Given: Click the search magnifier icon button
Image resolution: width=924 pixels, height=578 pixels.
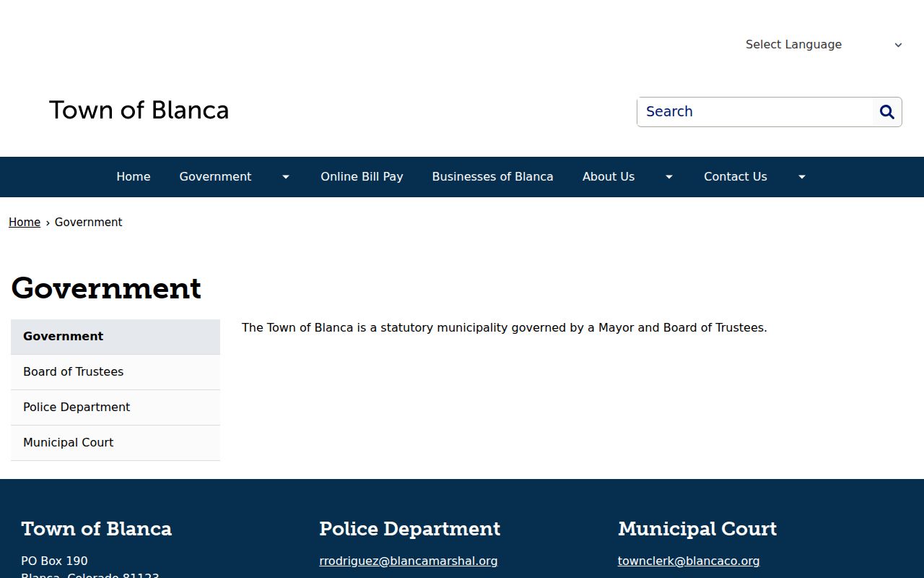Looking at the screenshot, I should 887,112.
